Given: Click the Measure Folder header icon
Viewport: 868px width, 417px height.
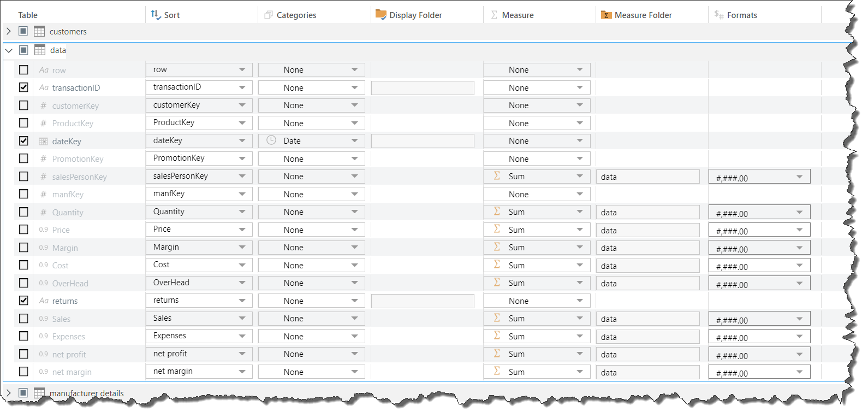Looking at the screenshot, I should pyautogui.click(x=606, y=15).
